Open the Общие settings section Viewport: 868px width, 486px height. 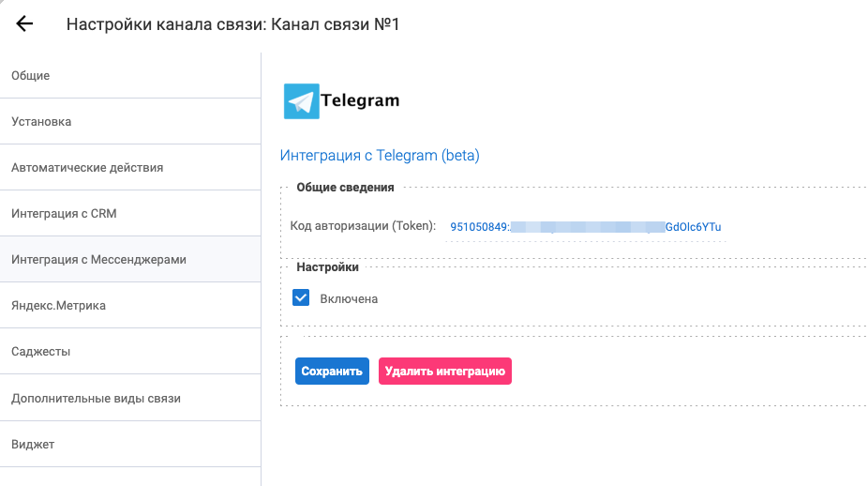point(31,76)
